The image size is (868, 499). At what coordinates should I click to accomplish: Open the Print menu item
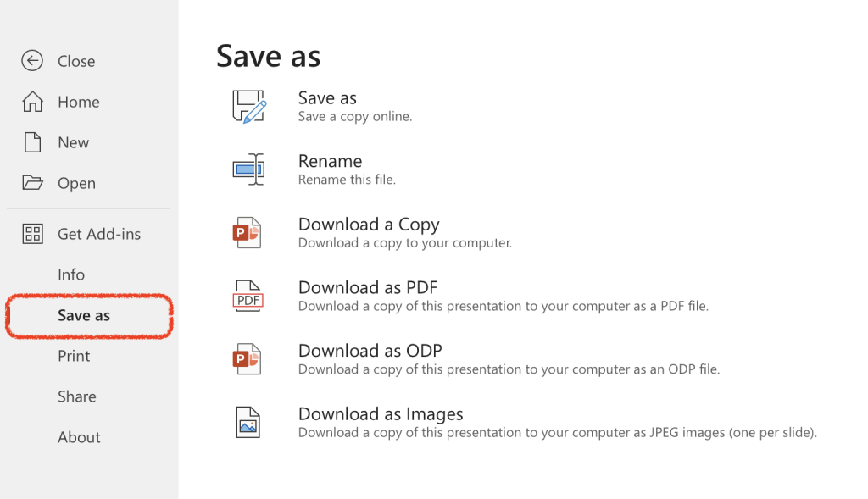pyautogui.click(x=74, y=356)
